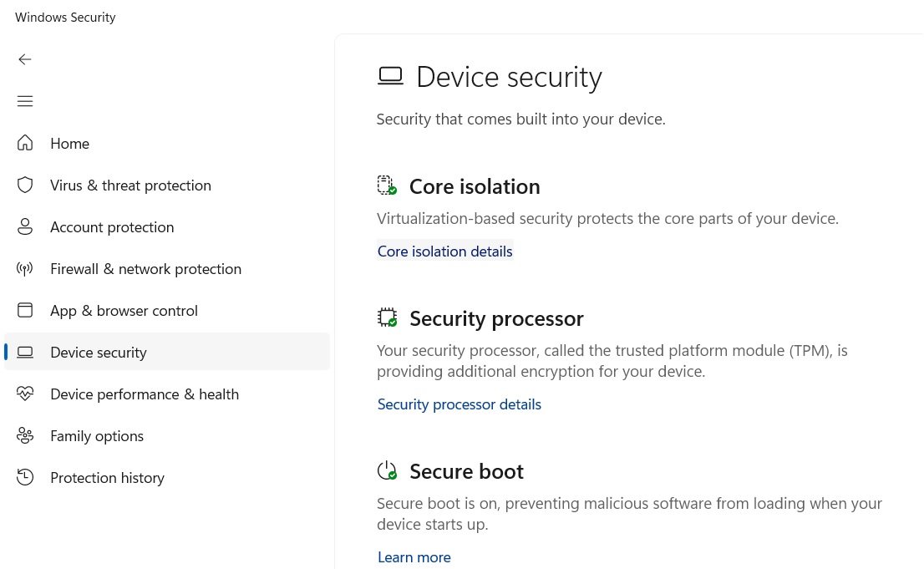
Task: Select the App & browser control icon
Action: tap(25, 310)
